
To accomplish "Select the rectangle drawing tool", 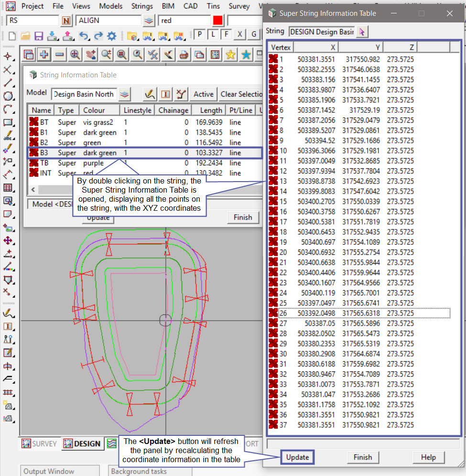I will coord(8,123).
